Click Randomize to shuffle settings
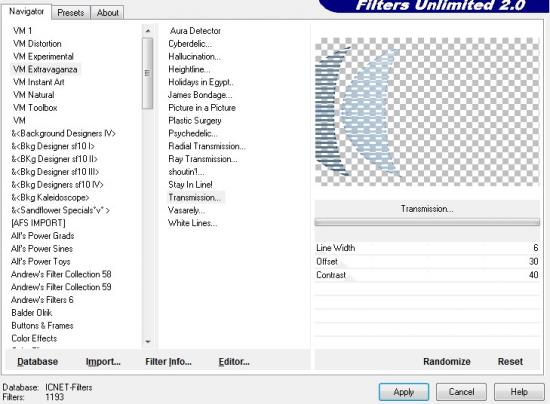 pyautogui.click(x=447, y=362)
